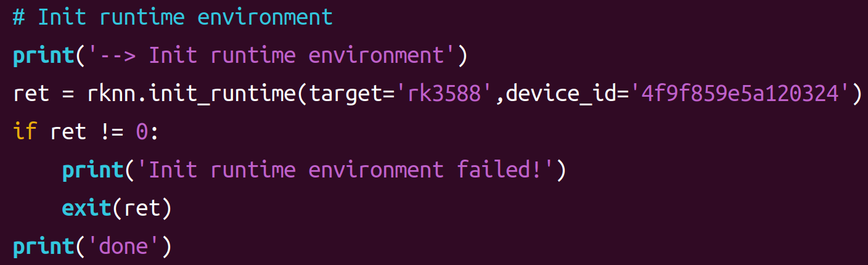Click the device_id parameter name

[561, 94]
